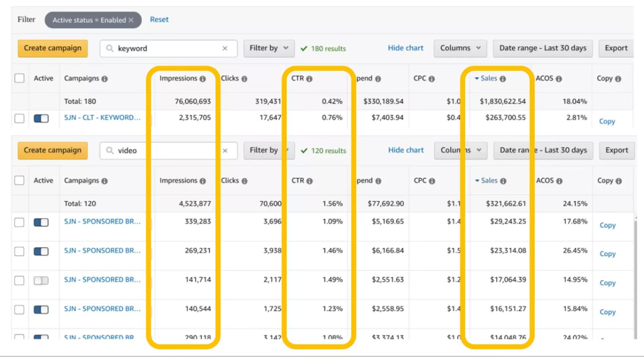Image resolution: width=644 pixels, height=357 pixels.
Task: Remove the Active status = Enabled filter chip
Action: pyautogui.click(x=131, y=20)
